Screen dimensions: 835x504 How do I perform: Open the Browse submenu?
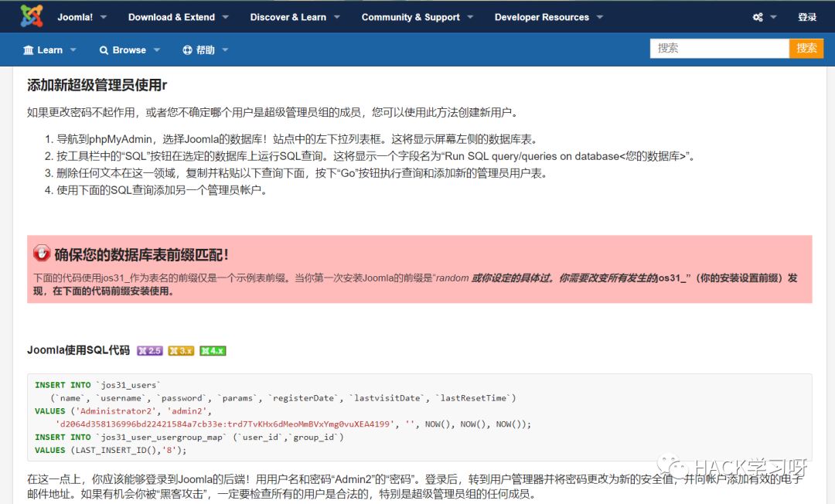point(129,50)
